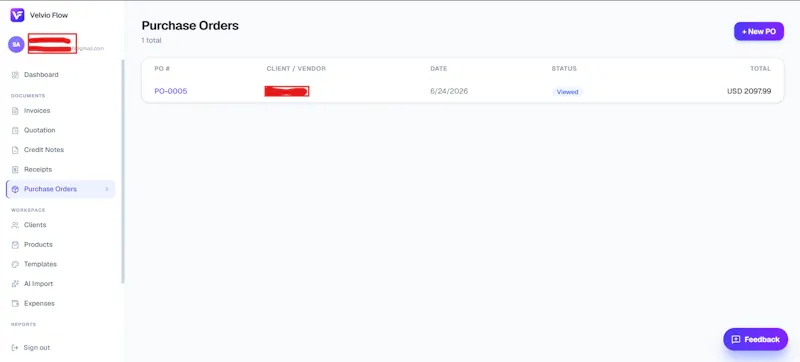Image resolution: width=800 pixels, height=362 pixels.
Task: Click the Receipts sidebar icon
Action: pos(15,170)
